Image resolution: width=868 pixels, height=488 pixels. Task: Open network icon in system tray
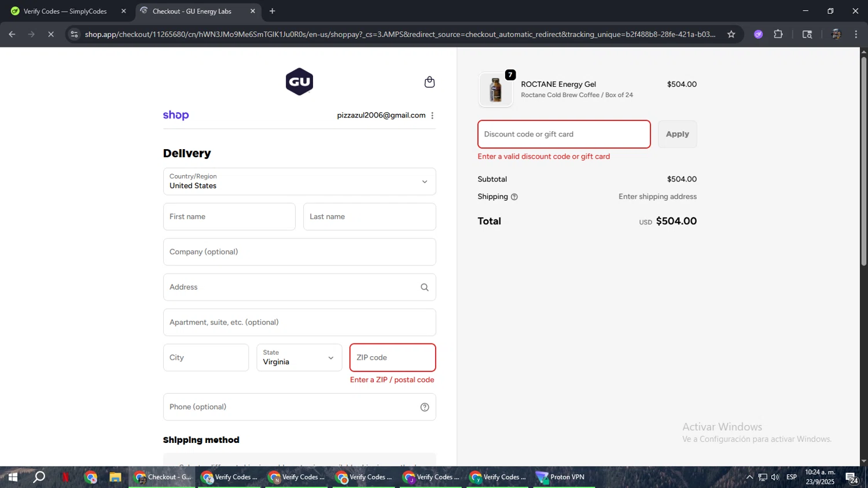point(763,477)
